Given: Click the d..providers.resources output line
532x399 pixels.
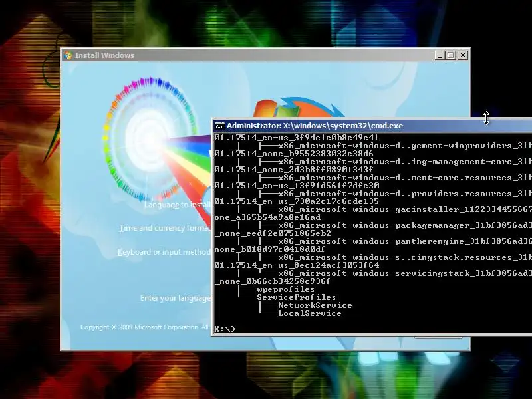Looking at the screenshot, I should click(x=405, y=194).
